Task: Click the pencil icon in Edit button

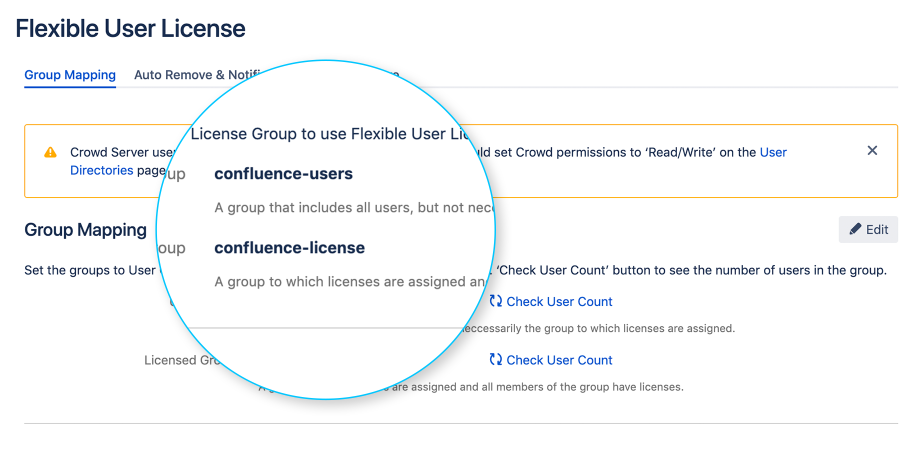Action: [x=855, y=229]
